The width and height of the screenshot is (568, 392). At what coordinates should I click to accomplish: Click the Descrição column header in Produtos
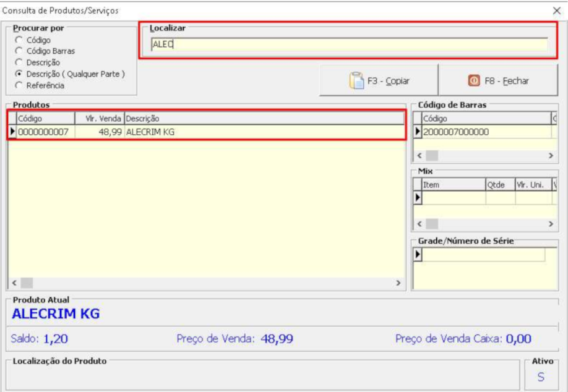tap(263, 118)
